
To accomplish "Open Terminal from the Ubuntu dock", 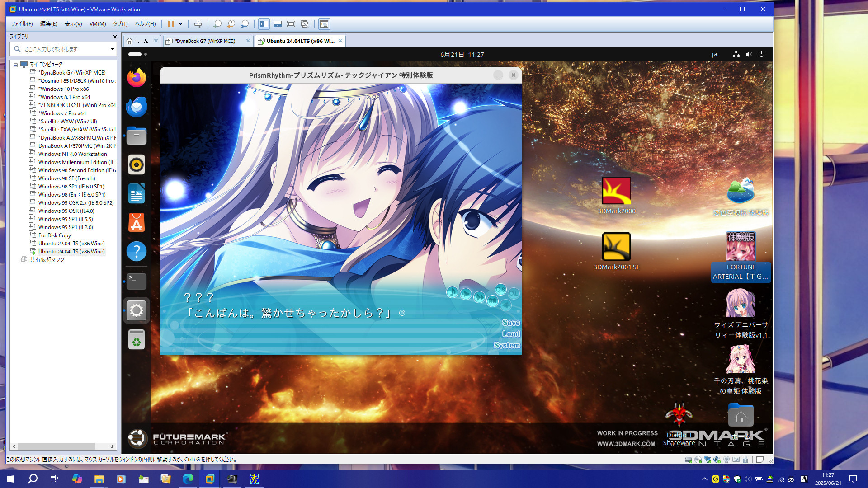I will click(x=137, y=282).
